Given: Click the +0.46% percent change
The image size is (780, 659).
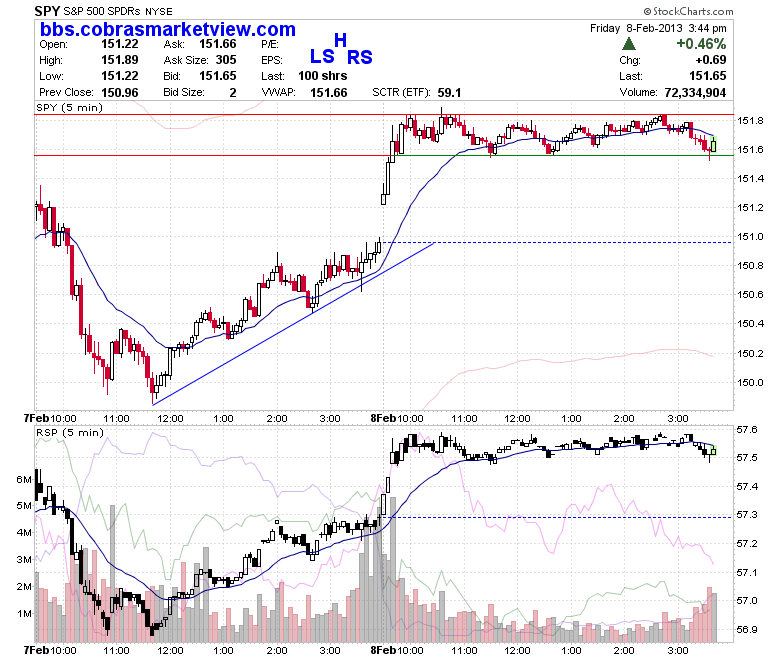Looking at the screenshot, I should tap(700, 44).
